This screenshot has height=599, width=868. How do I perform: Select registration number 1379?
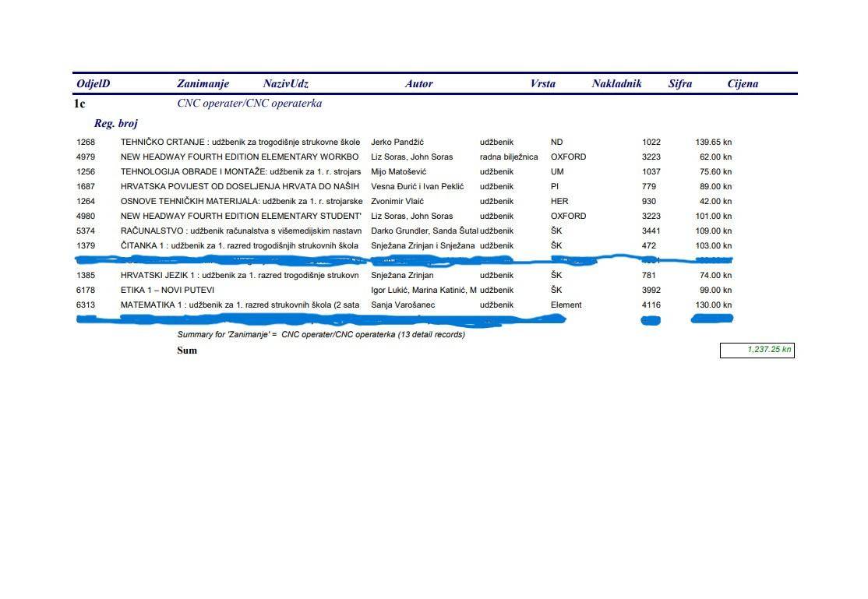(x=86, y=246)
